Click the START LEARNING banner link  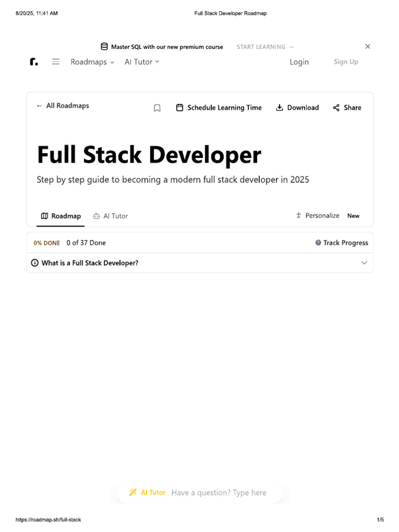pyautogui.click(x=265, y=47)
